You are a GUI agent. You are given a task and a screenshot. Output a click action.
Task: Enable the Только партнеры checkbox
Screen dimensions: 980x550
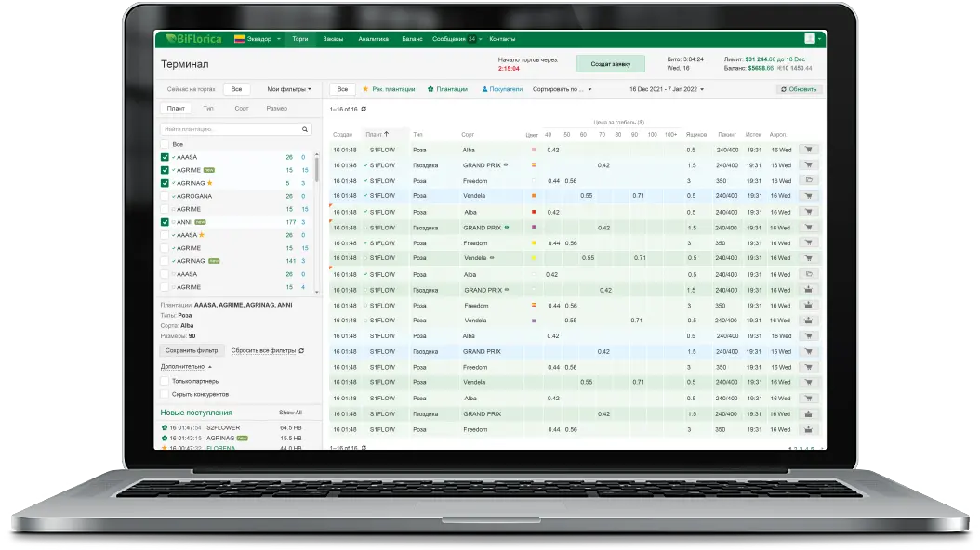166,381
